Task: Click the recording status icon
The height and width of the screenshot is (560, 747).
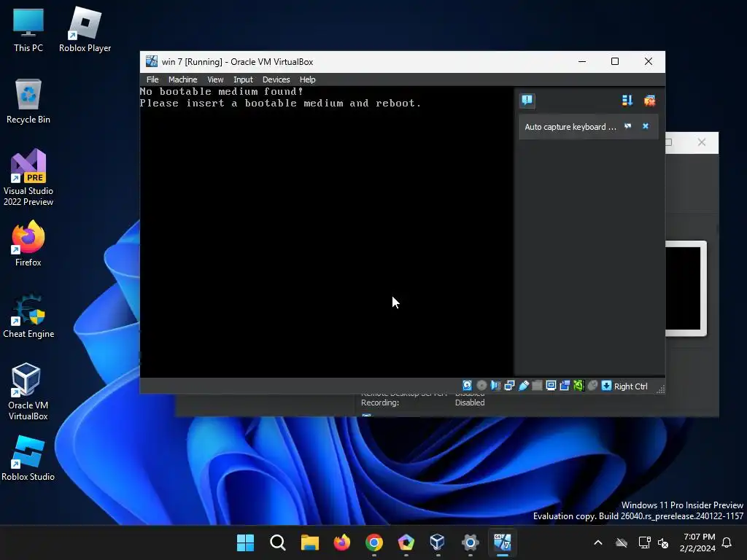Action: coord(565,385)
